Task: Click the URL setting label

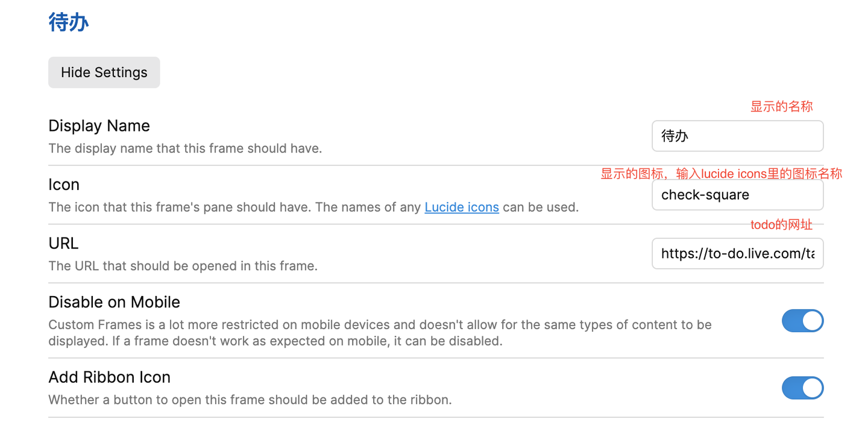Action: 63,243
